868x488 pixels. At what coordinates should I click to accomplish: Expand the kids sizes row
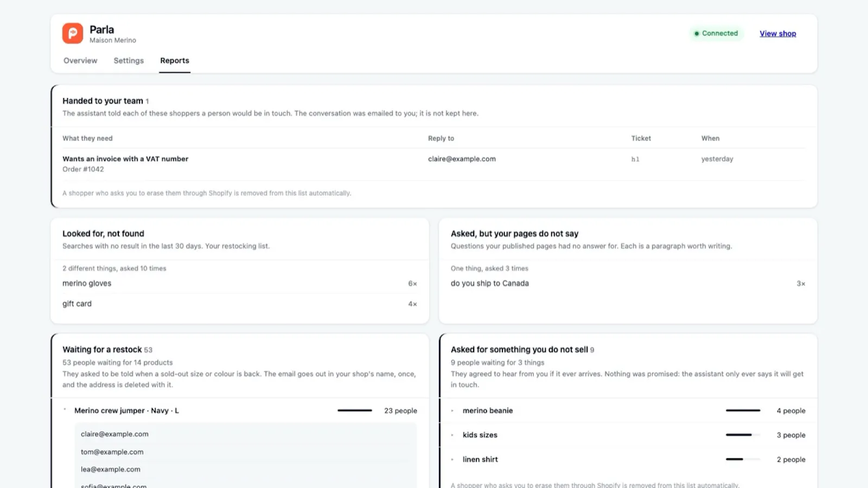[x=628, y=435]
